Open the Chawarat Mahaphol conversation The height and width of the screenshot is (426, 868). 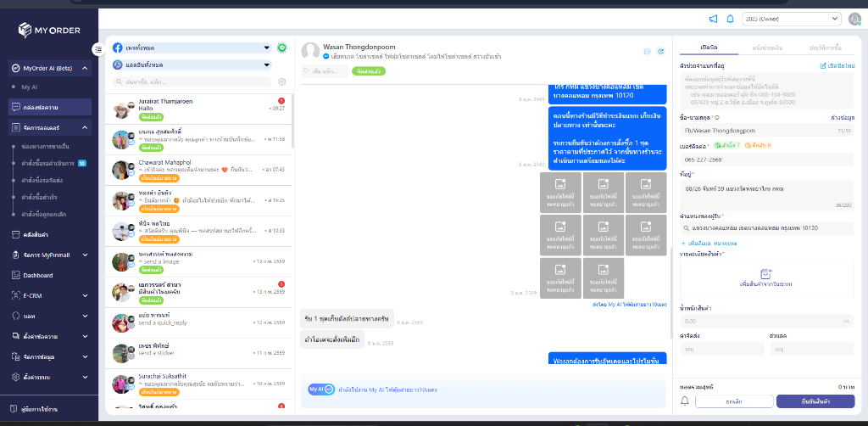[x=198, y=170]
